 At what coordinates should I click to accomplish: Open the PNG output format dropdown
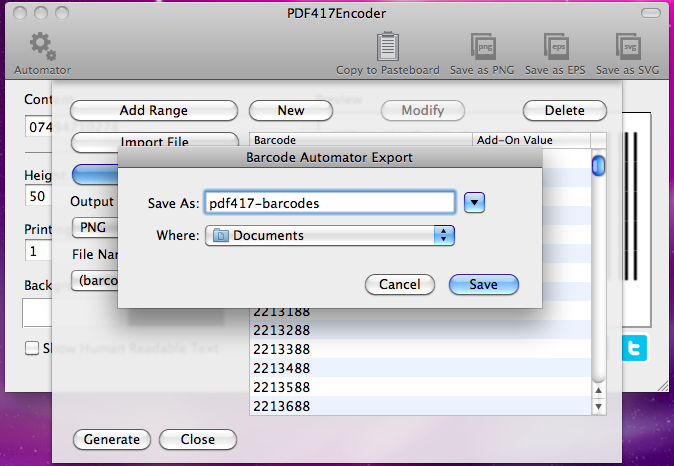pyautogui.click(x=95, y=227)
